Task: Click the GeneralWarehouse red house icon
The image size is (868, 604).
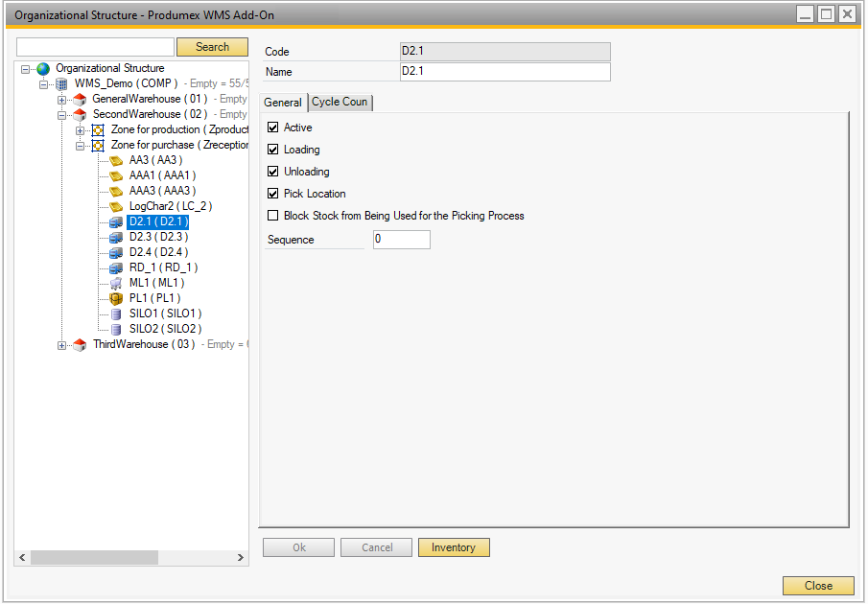Action: (x=80, y=100)
